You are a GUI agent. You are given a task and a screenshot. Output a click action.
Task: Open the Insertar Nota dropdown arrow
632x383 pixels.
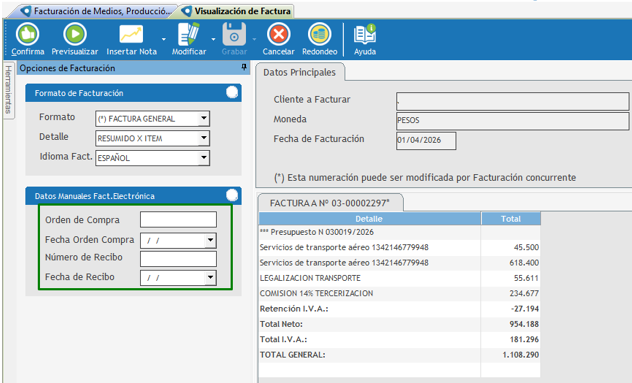(164, 40)
